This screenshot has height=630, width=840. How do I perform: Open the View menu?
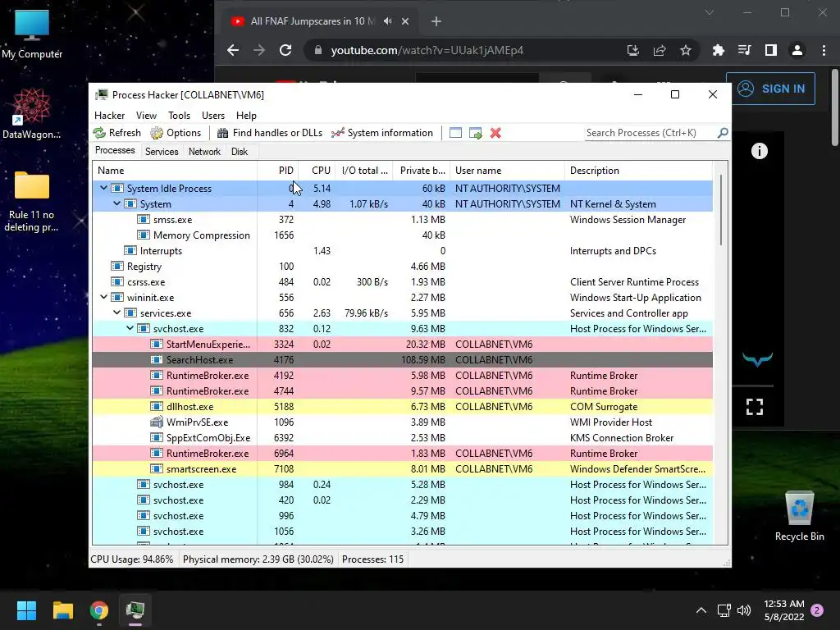(146, 116)
